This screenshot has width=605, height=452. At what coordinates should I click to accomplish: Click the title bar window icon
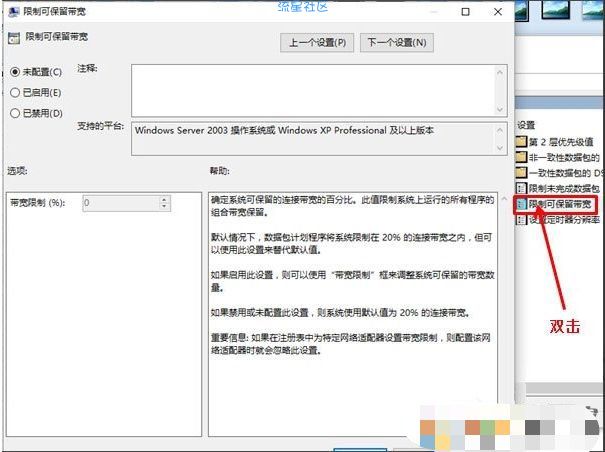(14, 12)
